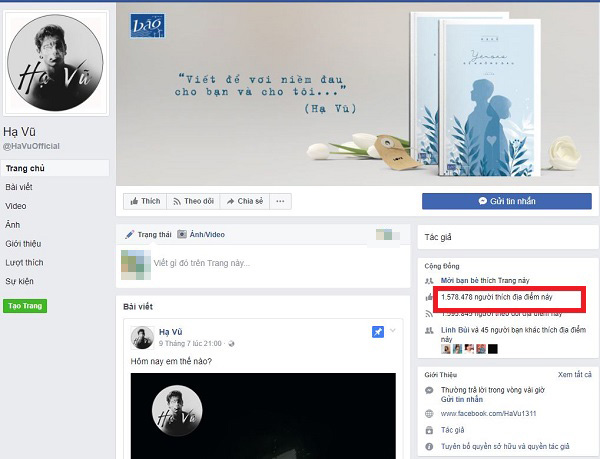Open Ảnh section in sidebar

pyautogui.click(x=13, y=225)
